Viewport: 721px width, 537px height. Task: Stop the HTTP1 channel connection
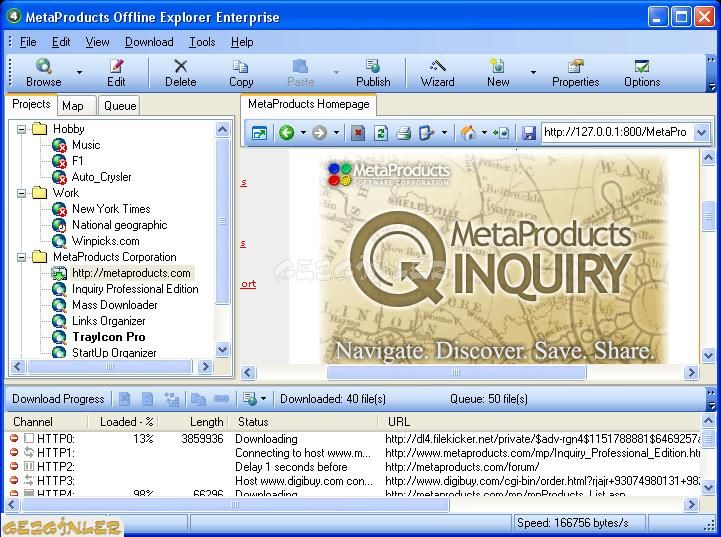tap(14, 452)
